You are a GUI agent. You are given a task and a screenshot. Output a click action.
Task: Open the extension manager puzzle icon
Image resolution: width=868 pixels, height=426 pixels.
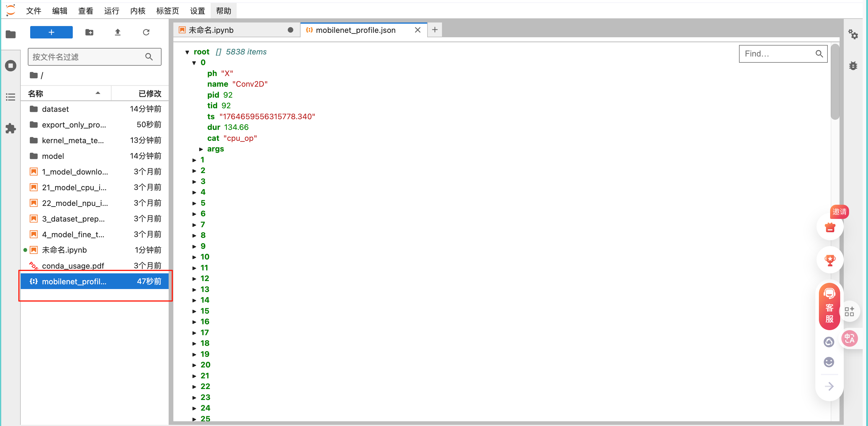[x=11, y=128]
